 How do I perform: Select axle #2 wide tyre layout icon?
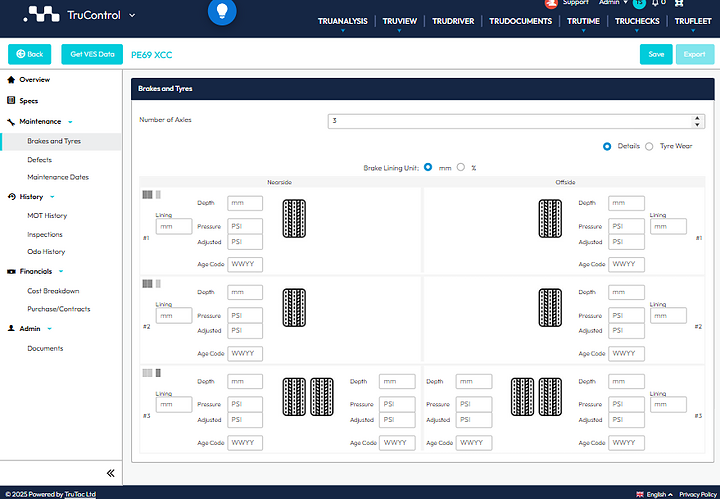(x=147, y=284)
